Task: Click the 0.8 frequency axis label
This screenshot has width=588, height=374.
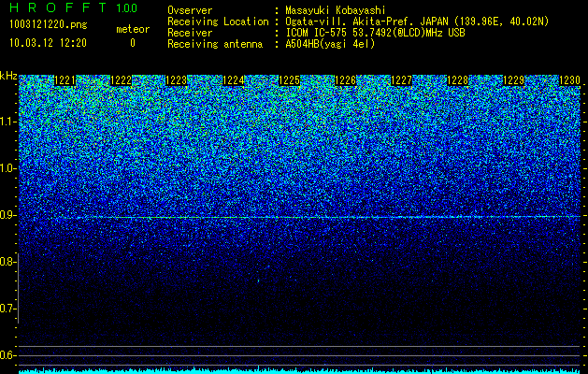Action: tap(7, 262)
